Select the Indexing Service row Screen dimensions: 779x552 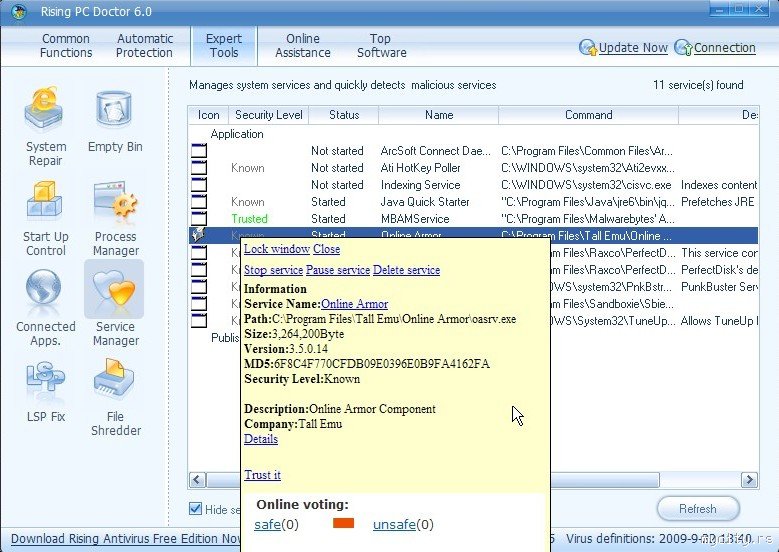click(x=473, y=184)
